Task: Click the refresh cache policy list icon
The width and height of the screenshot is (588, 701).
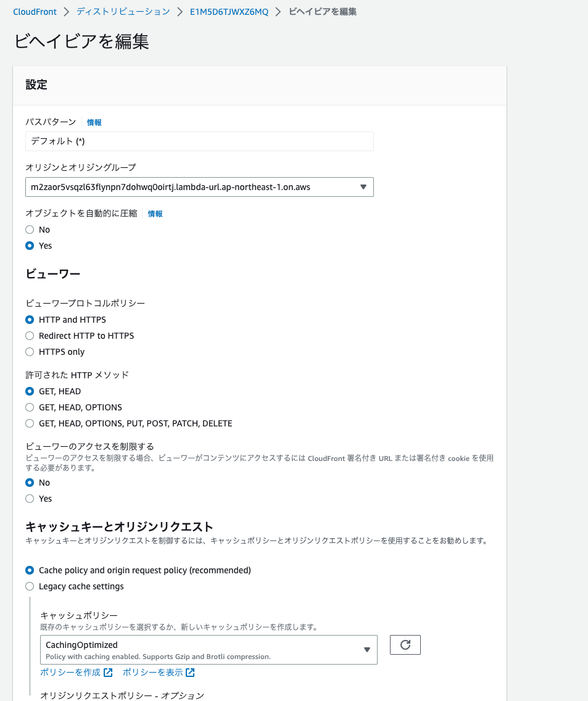Action: click(405, 645)
